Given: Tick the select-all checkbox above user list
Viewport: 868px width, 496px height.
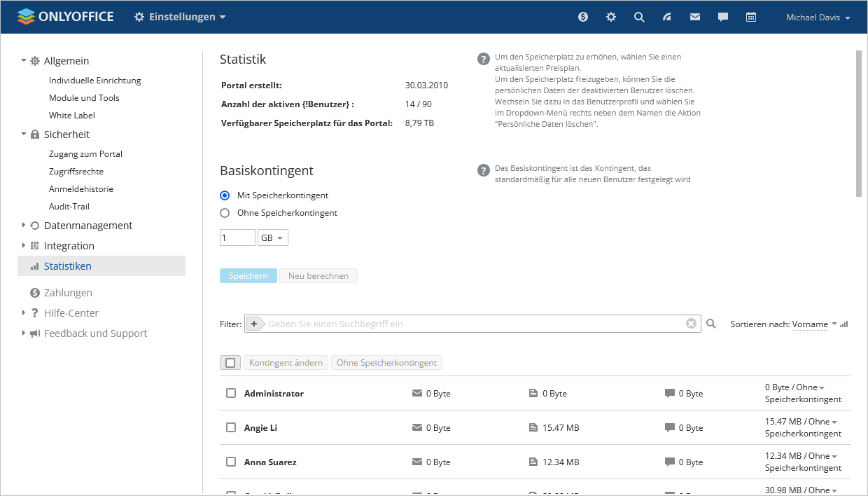Looking at the screenshot, I should point(230,363).
